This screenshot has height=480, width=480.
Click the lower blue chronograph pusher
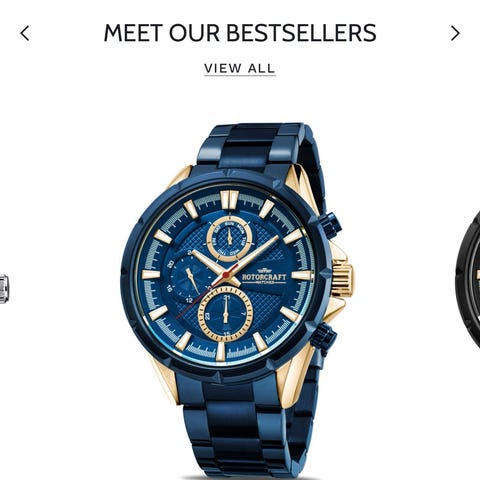click(323, 337)
